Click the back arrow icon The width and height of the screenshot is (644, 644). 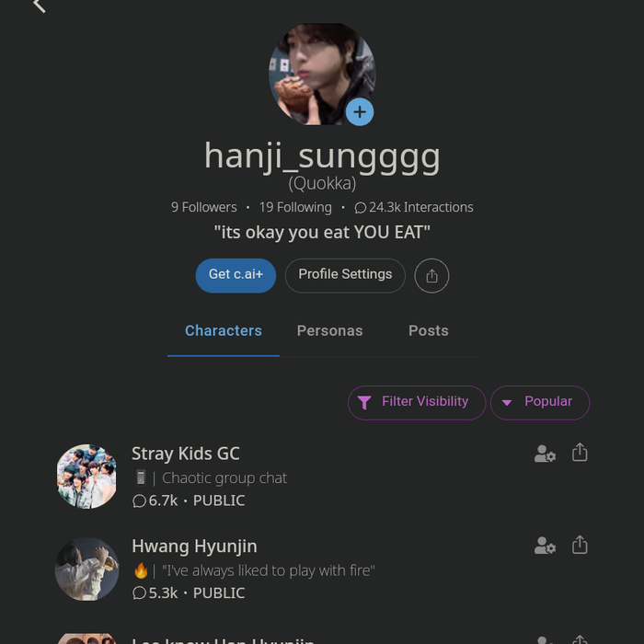point(39,6)
